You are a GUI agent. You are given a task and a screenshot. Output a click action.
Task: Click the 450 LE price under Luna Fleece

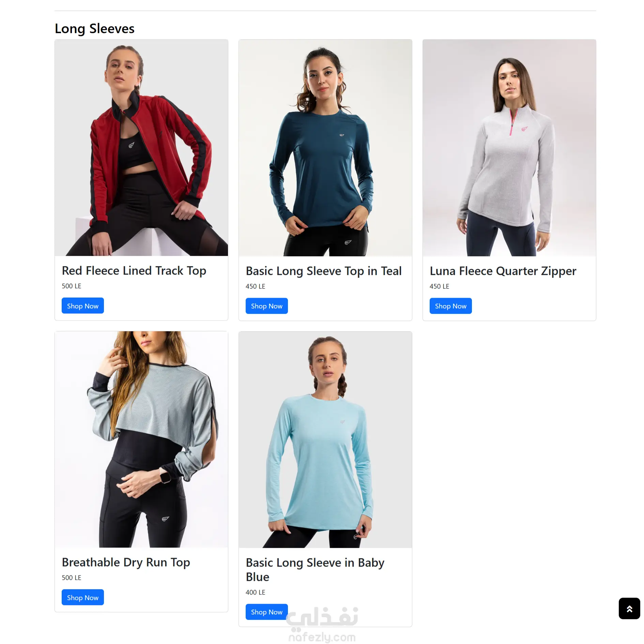440,286
